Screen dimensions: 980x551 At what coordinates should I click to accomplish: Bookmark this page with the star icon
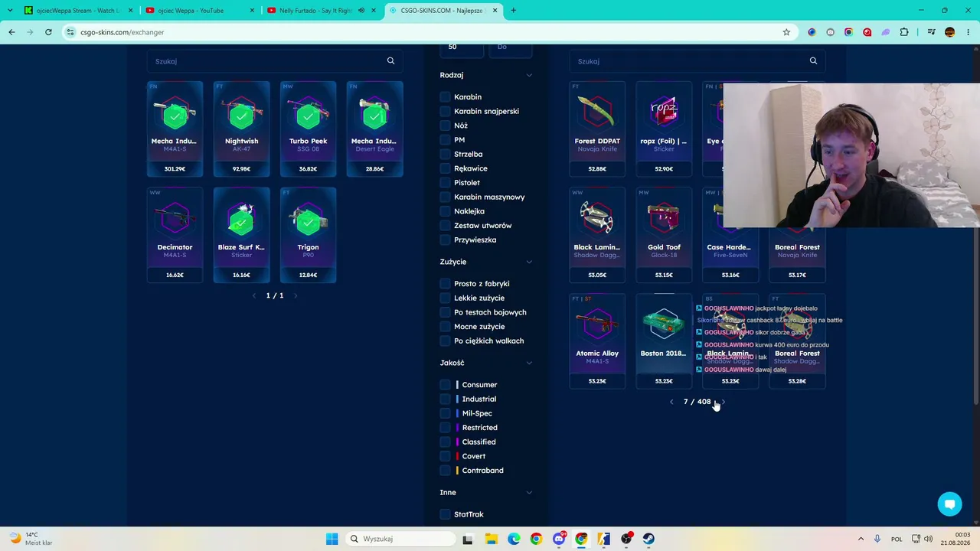[786, 32]
